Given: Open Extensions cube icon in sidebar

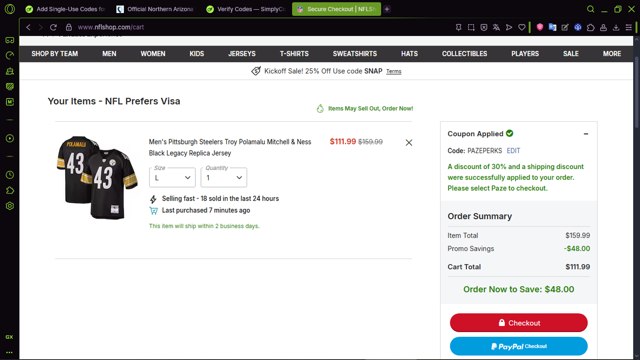Looking at the screenshot, I should (9, 191).
